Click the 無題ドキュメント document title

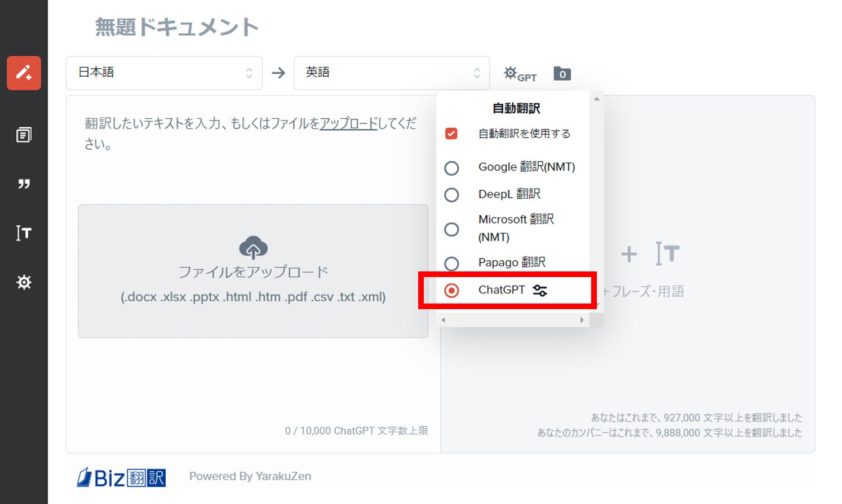tap(176, 27)
